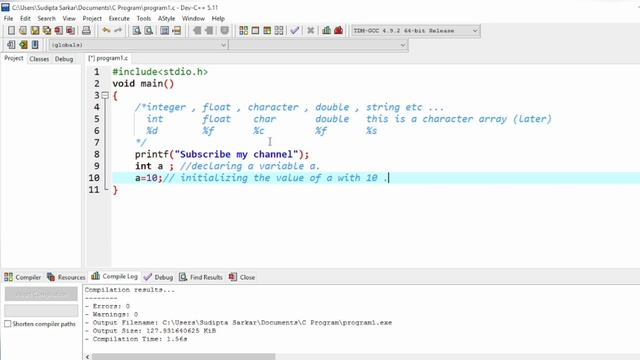Click the Save All toolbar icon
The image size is (640, 360).
(x=47, y=31)
